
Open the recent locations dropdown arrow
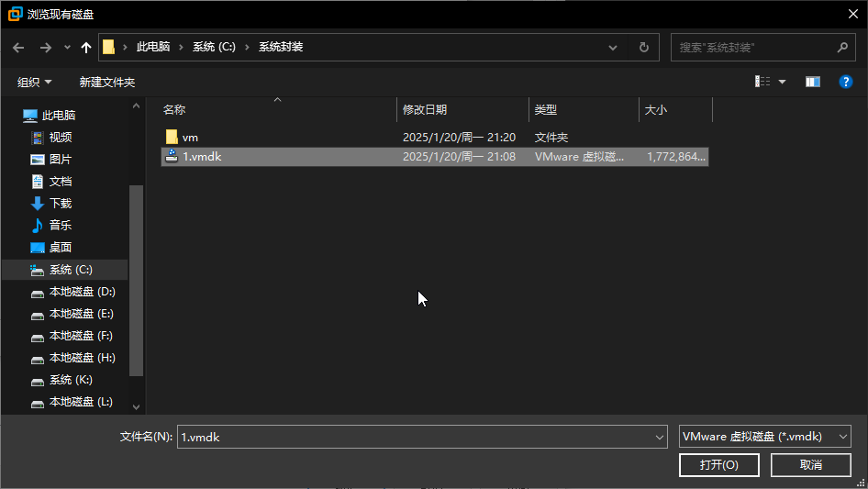(67, 48)
